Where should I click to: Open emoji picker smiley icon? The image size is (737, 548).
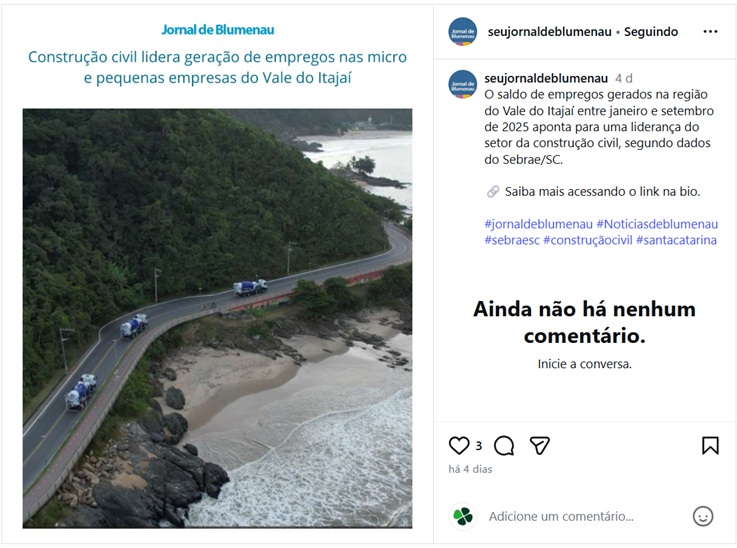[703, 516]
